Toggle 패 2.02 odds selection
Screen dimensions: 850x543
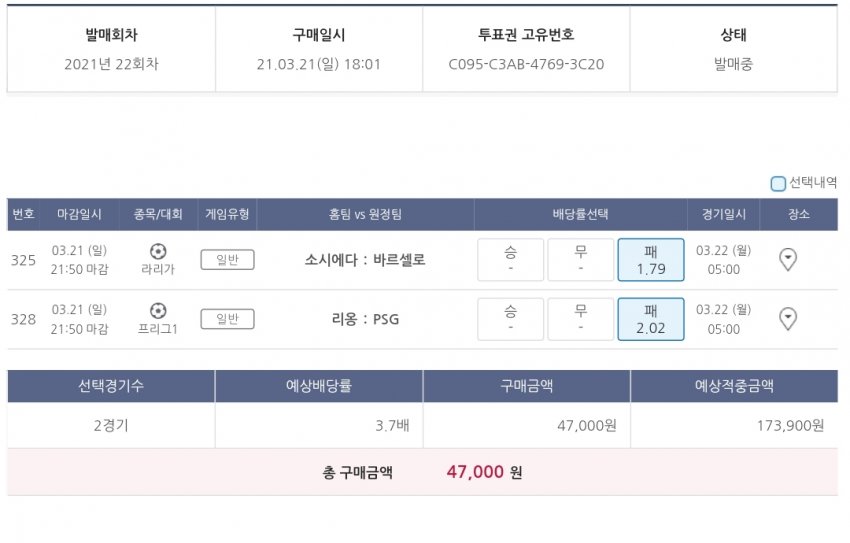click(x=651, y=319)
